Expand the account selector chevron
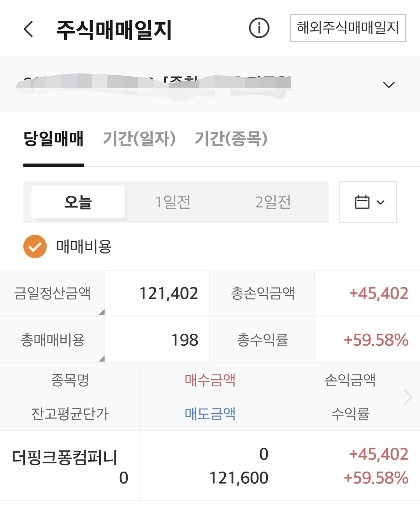This screenshot has width=420, height=514. click(388, 85)
